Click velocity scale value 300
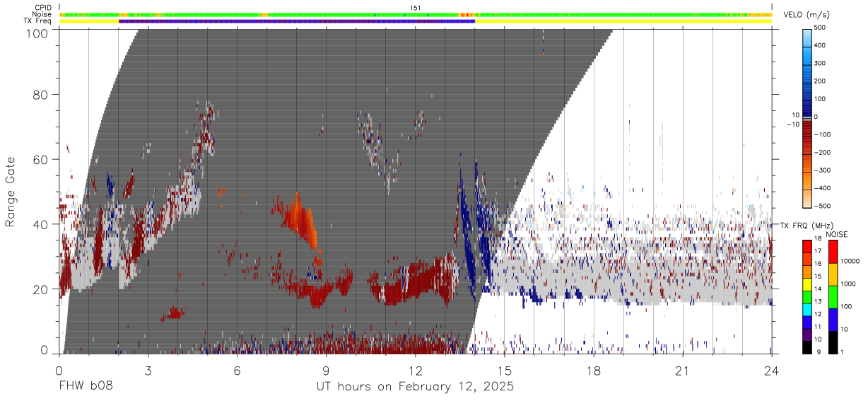Screen dimensions: 868x401 click(x=821, y=63)
